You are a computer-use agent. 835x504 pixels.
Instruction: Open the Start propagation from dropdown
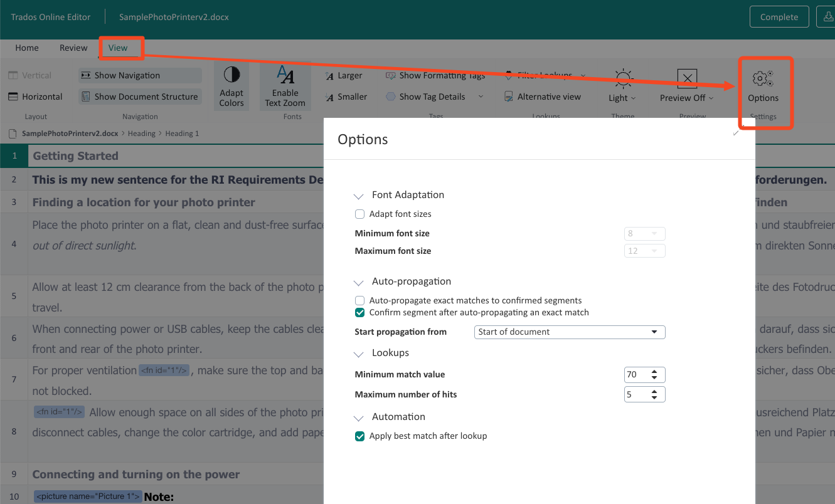pos(655,332)
